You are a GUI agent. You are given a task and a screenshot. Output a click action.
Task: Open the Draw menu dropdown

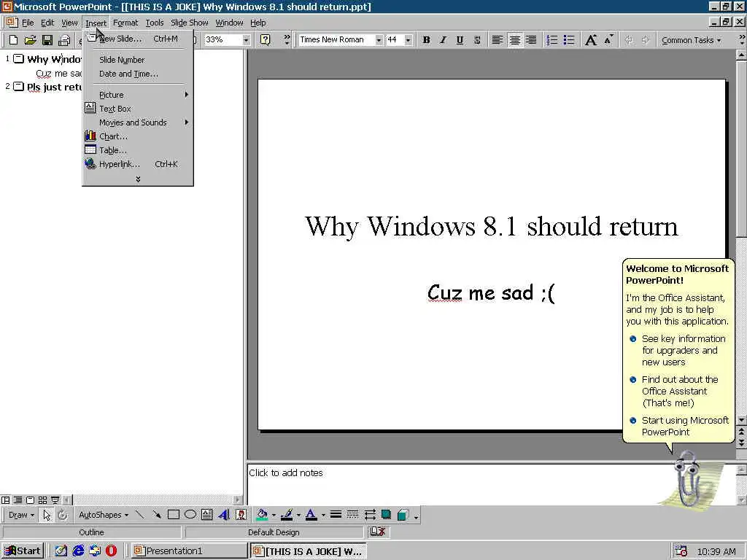click(21, 515)
